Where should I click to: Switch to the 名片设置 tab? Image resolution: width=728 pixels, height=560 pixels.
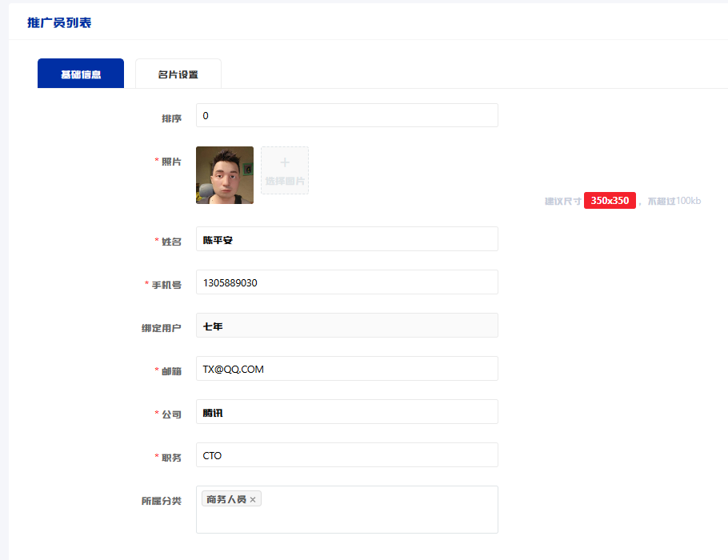pos(178,74)
